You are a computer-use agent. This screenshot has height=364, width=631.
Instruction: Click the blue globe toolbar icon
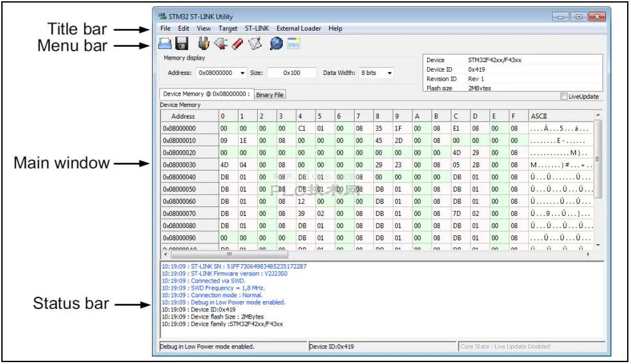tap(276, 44)
